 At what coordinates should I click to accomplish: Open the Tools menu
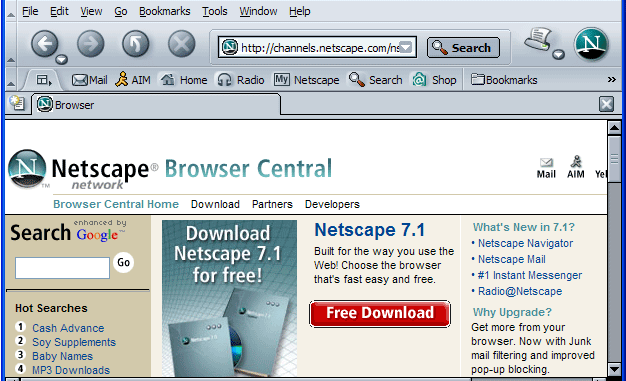click(x=214, y=11)
